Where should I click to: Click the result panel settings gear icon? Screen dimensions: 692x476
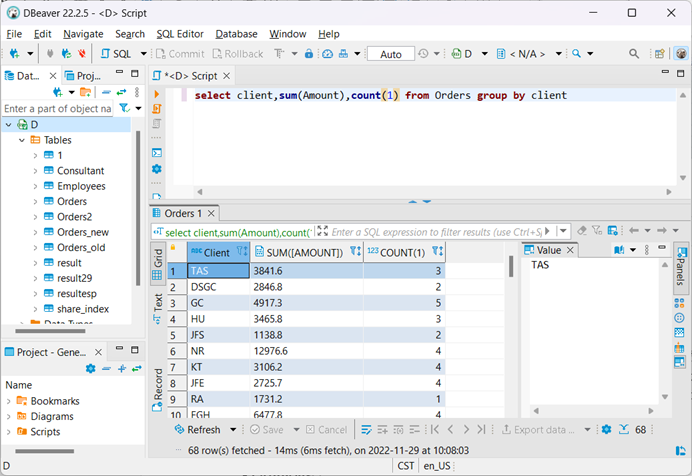pyautogui.click(x=606, y=429)
